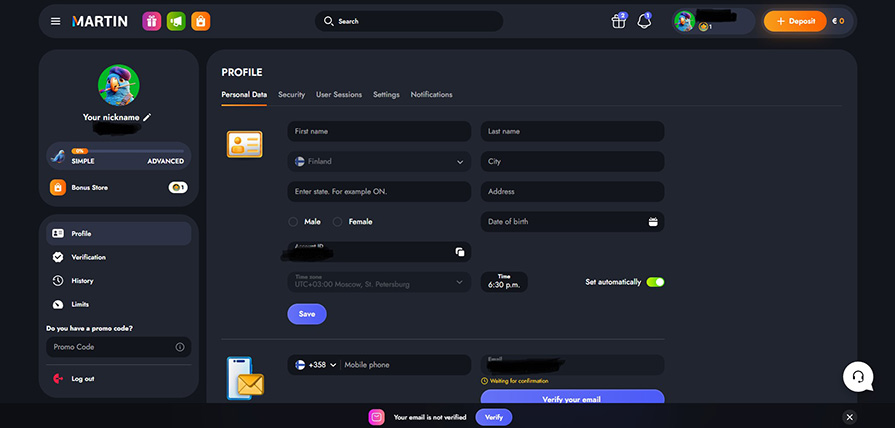Select the Male radio button
Image resolution: width=895 pixels, height=428 pixels.
pos(293,222)
